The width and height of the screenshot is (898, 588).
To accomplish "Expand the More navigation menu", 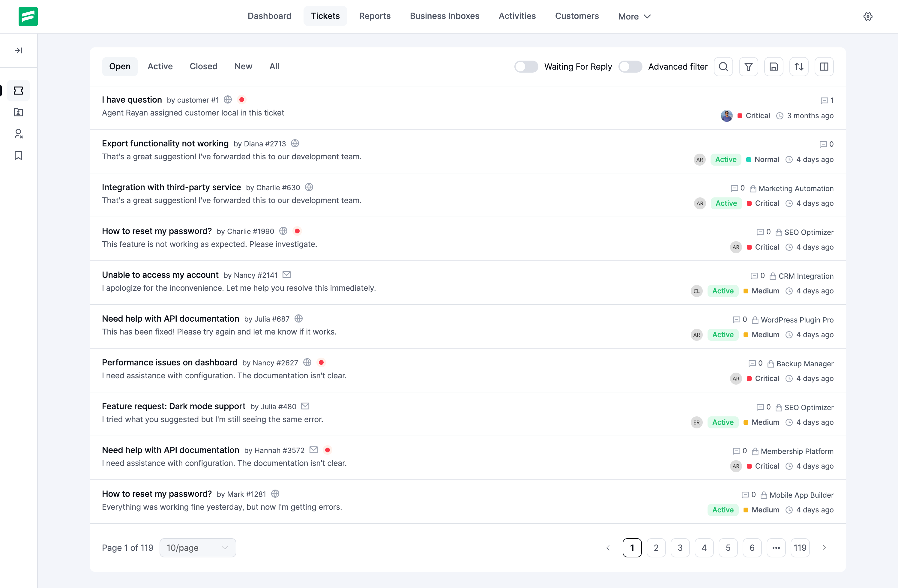I will [634, 16].
